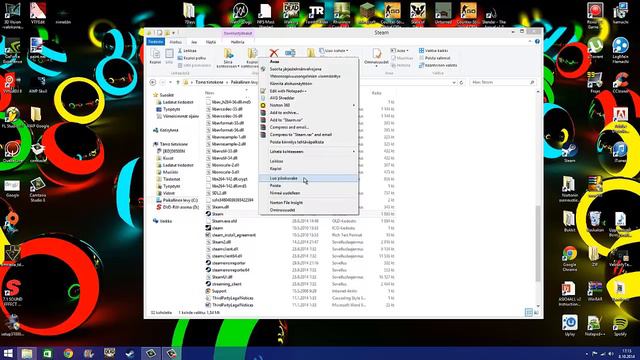Switch to the Jaa ribbon tab
Viewport: 640px width, 360px height.
[x=194, y=42]
